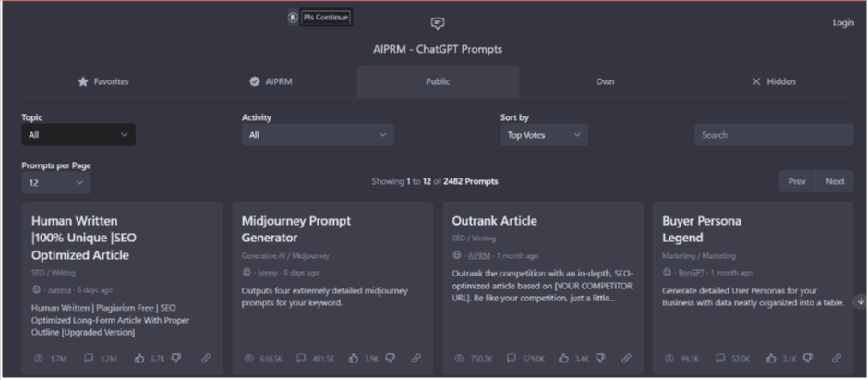Screen dimensions: 868x380
Task: Click comments icon on Midjourney card
Action: [301, 359]
